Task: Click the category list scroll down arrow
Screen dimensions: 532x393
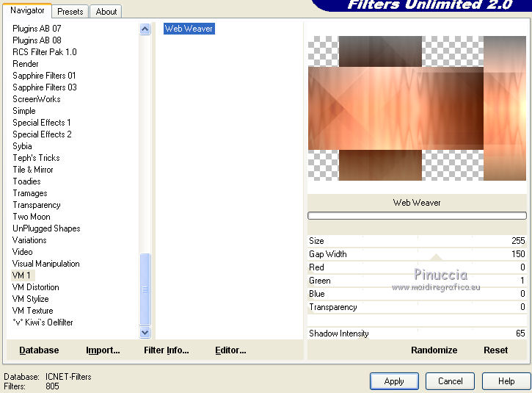Action: pyautogui.click(x=145, y=333)
